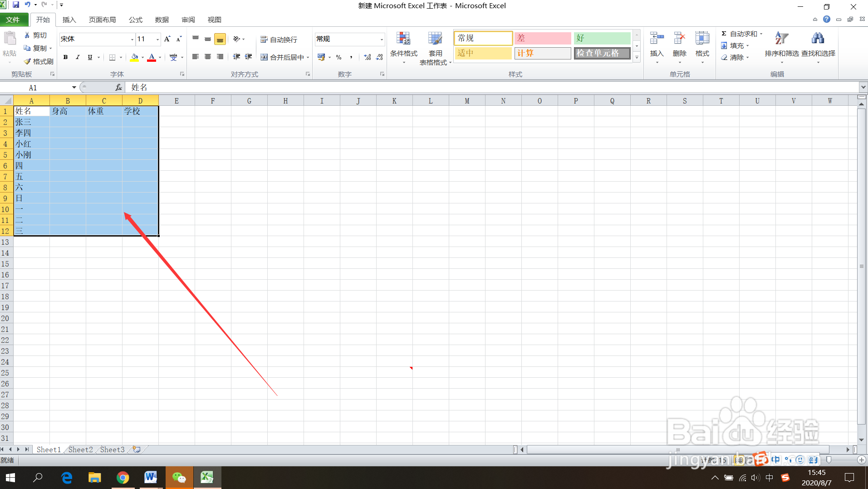
Task: Switch to the Sheet2 worksheet tab
Action: point(80,449)
